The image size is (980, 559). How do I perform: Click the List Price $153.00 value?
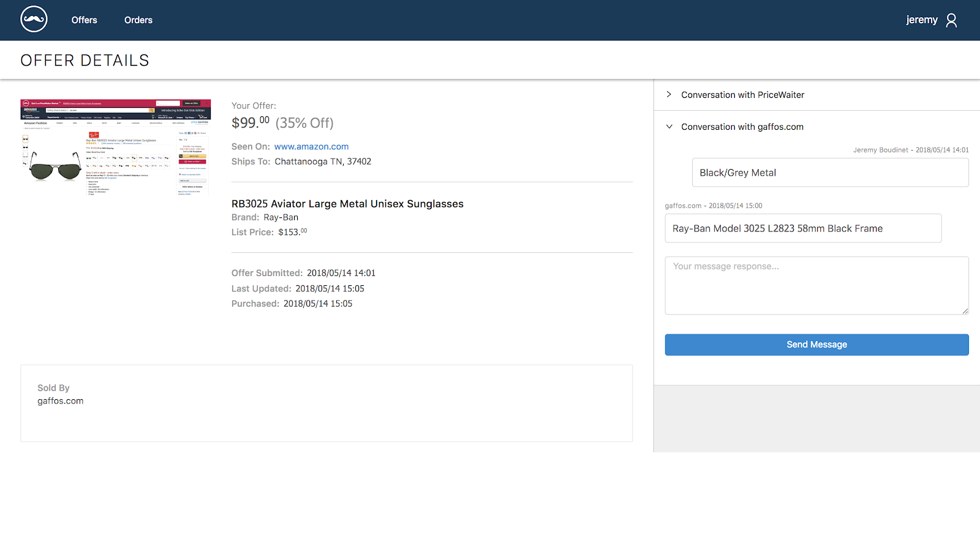[x=293, y=232]
